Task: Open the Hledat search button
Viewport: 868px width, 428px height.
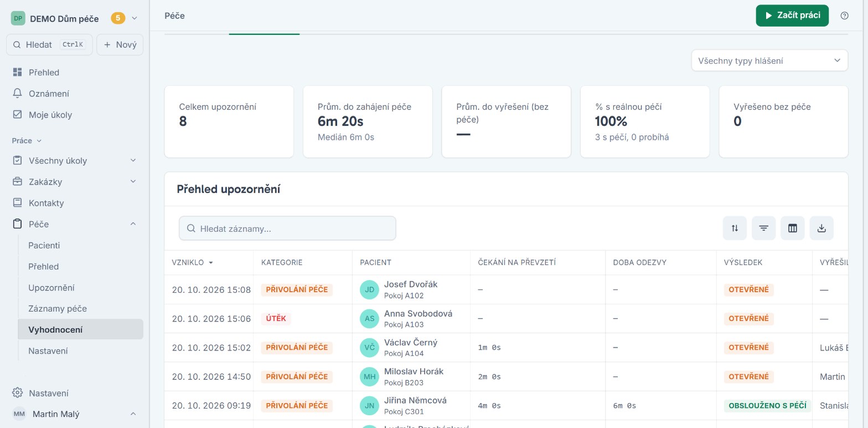Action: tap(49, 45)
